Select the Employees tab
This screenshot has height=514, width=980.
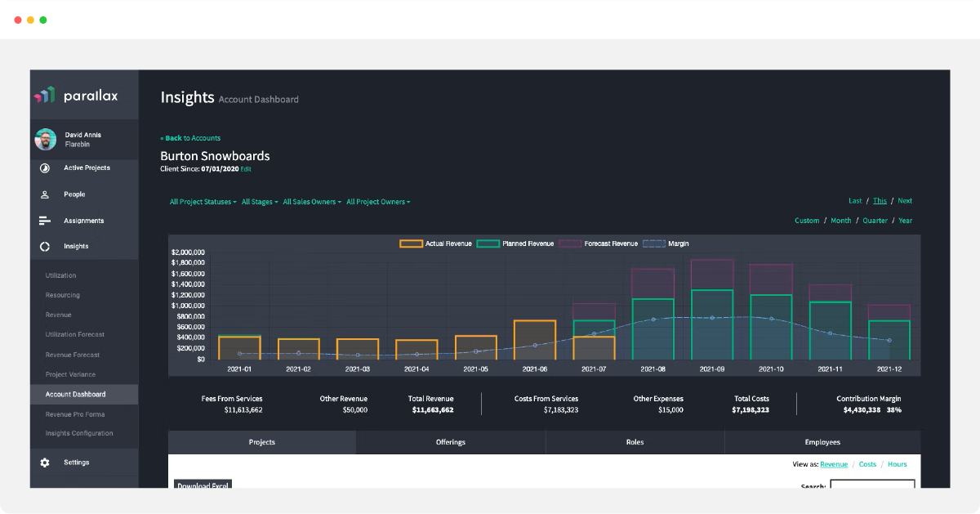pos(822,441)
